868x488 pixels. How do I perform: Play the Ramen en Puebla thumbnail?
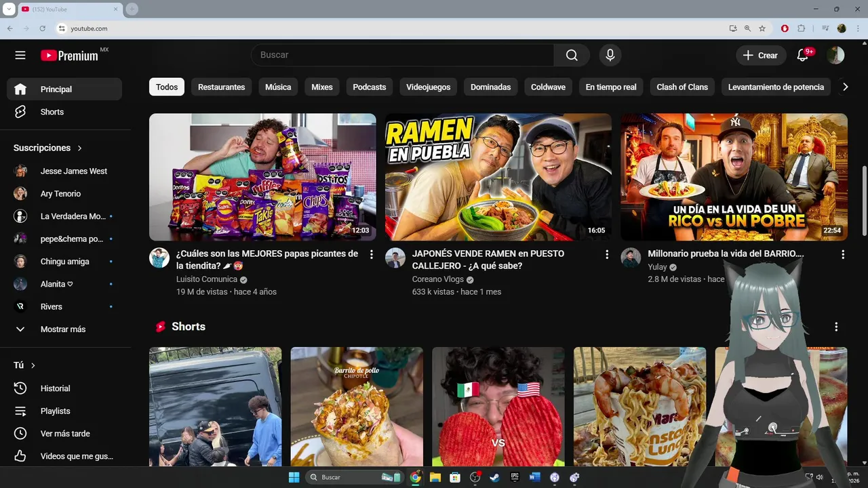tap(498, 177)
